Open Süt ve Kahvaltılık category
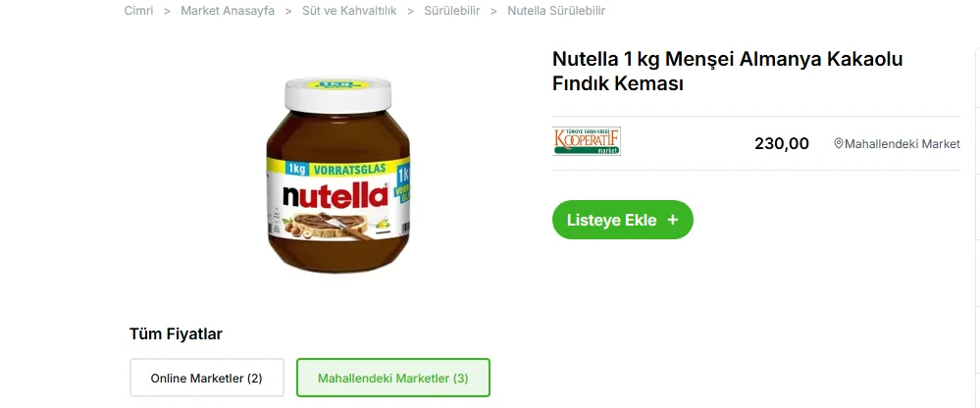The image size is (980, 408). 349,11
